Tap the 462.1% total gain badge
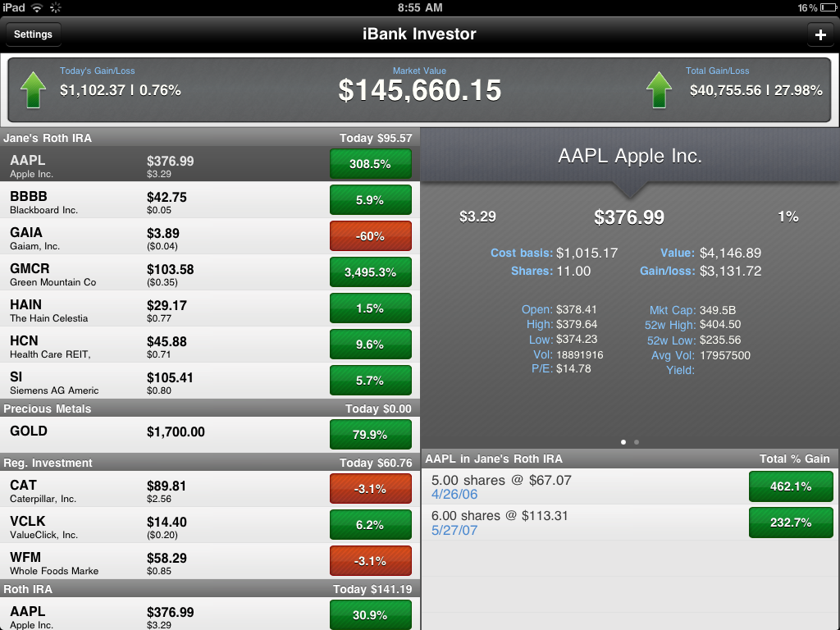The width and height of the screenshot is (840, 630). (791, 486)
